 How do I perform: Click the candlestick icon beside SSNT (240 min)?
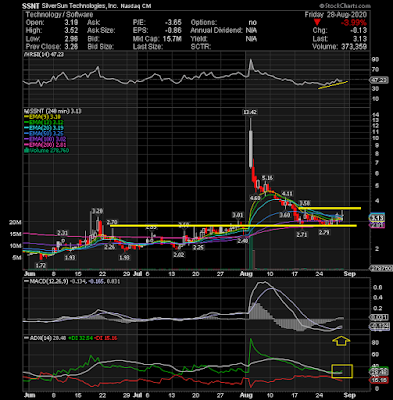(25, 111)
